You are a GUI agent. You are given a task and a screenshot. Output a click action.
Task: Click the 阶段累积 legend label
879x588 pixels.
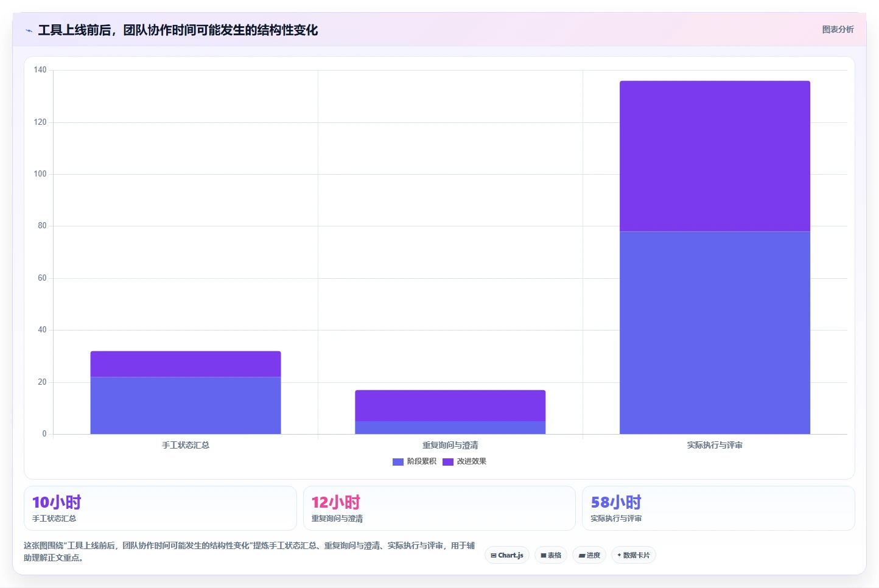[x=422, y=461]
